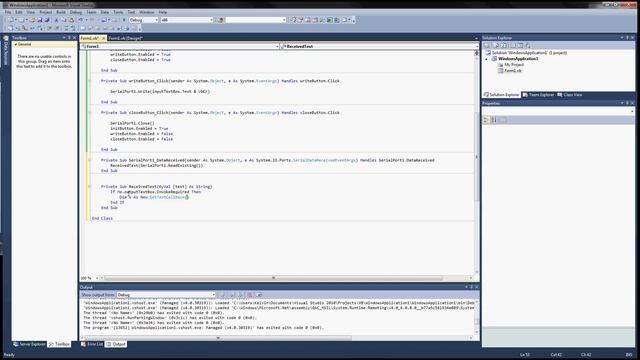Open the Build menu

pyautogui.click(x=61, y=12)
